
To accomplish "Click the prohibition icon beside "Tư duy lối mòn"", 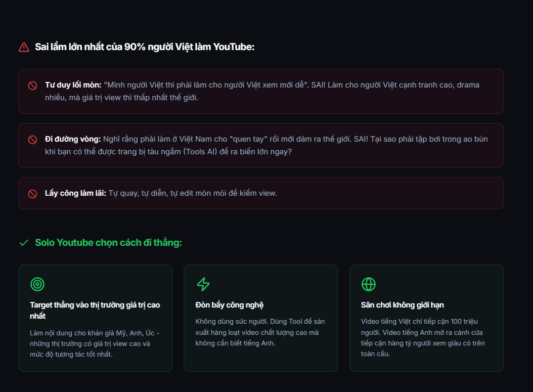I will (32, 85).
